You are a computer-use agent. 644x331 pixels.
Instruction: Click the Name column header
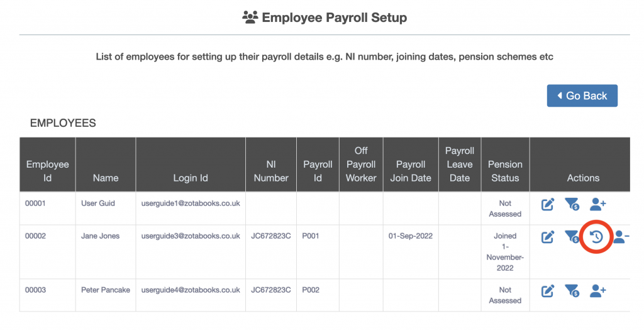tap(106, 178)
